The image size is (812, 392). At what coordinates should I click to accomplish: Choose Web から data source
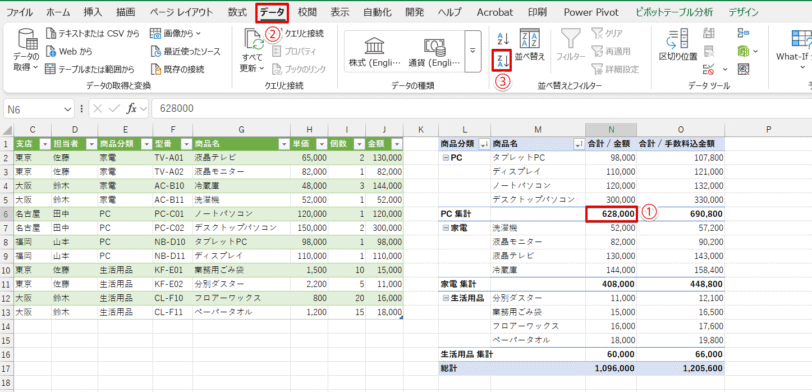click(x=69, y=51)
